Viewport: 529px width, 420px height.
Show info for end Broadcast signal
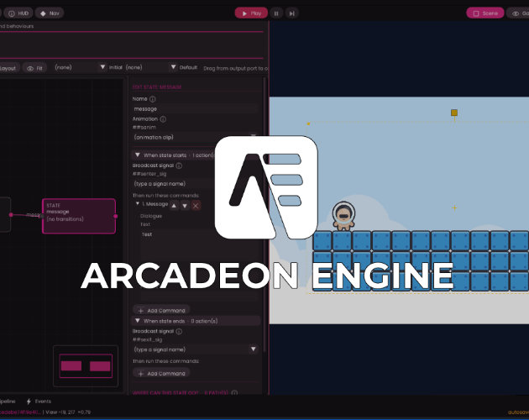coord(179,331)
